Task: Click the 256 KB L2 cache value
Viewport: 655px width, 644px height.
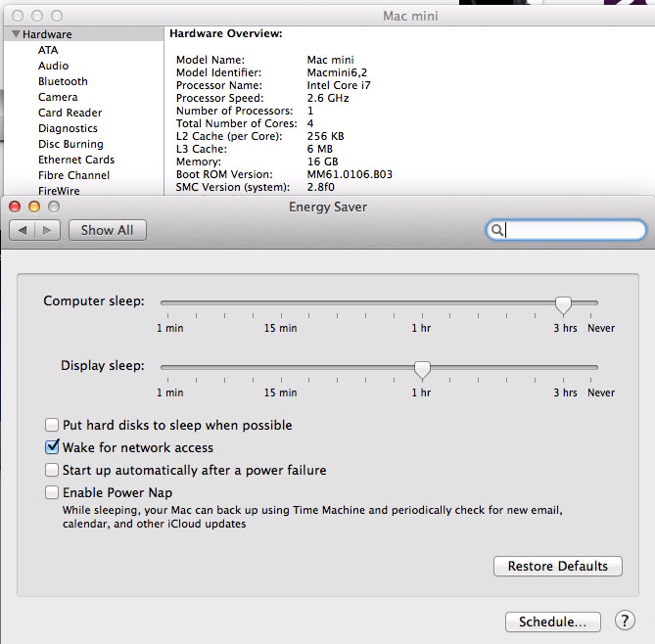Action: (x=325, y=136)
